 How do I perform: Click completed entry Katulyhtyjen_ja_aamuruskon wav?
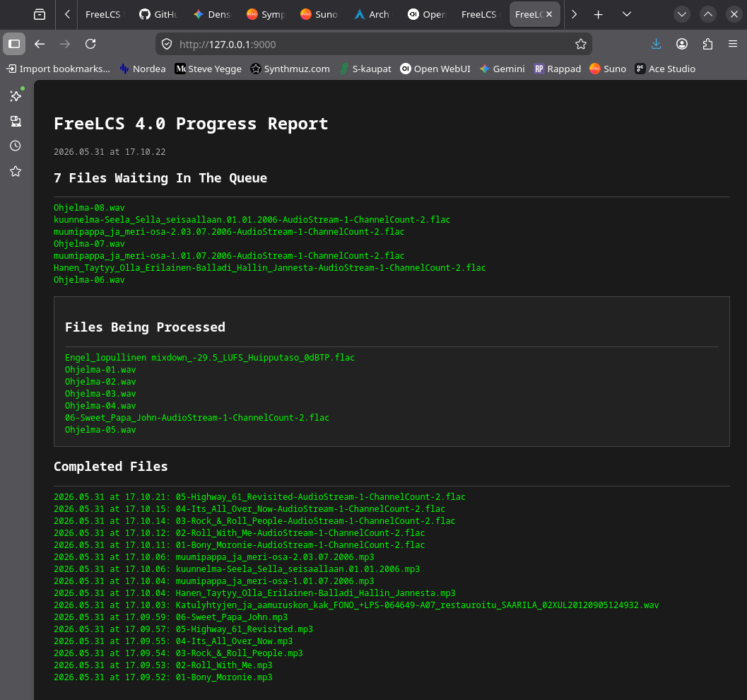pyautogui.click(x=356, y=605)
